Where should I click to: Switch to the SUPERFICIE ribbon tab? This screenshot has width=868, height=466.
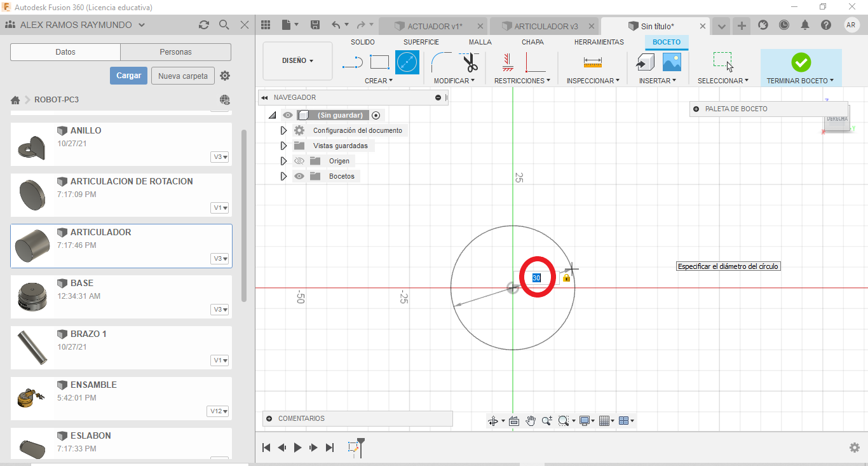coord(421,42)
